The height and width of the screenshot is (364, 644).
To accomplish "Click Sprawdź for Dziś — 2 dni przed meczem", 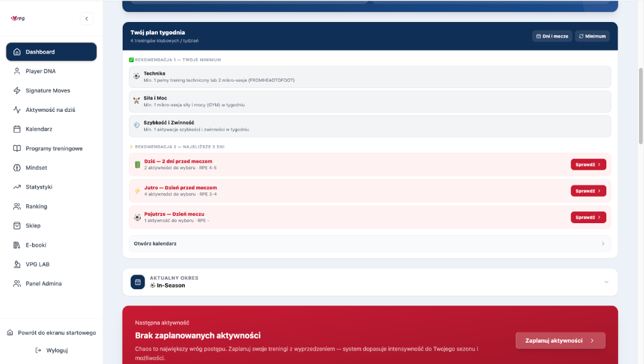I will [588, 165].
